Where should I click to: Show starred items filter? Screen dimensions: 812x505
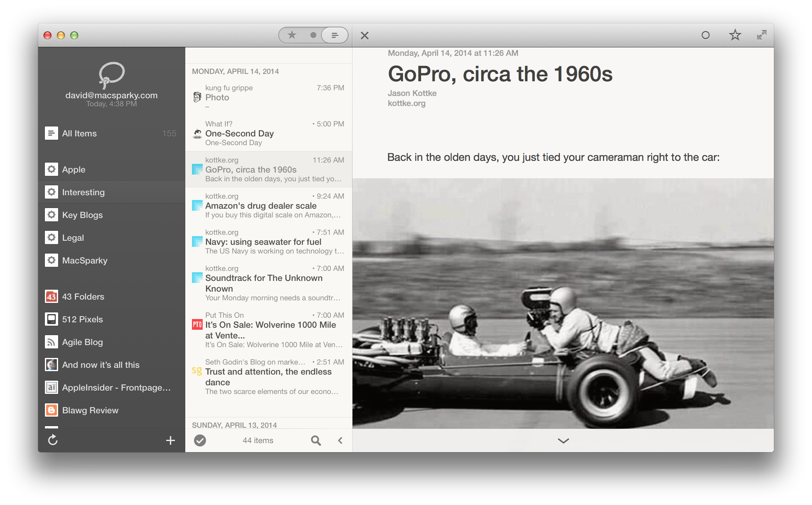292,35
